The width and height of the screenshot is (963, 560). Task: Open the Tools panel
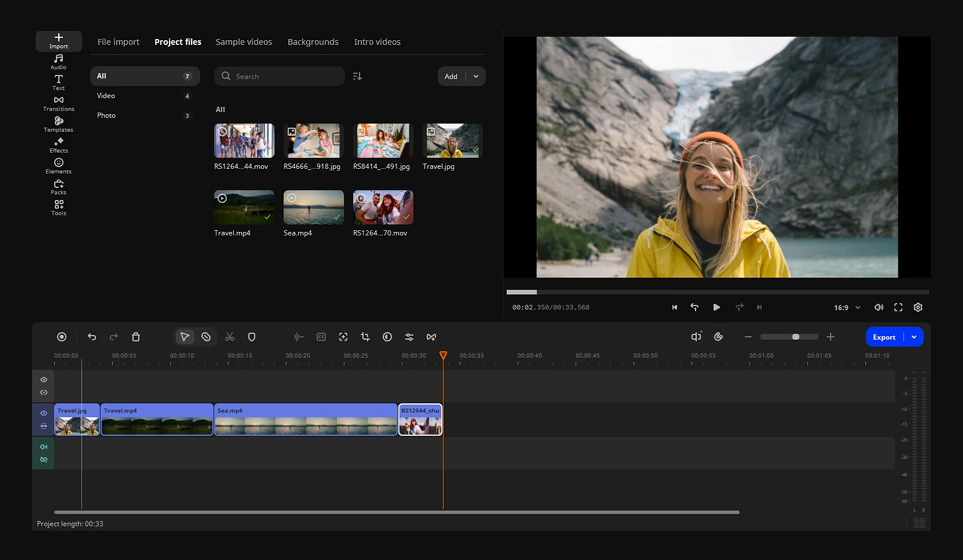[58, 208]
